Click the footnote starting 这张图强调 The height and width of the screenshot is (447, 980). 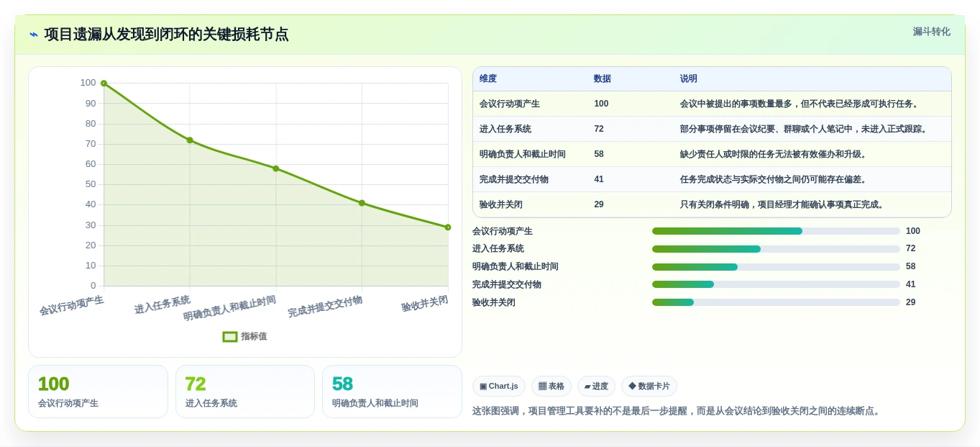pyautogui.click(x=677, y=412)
